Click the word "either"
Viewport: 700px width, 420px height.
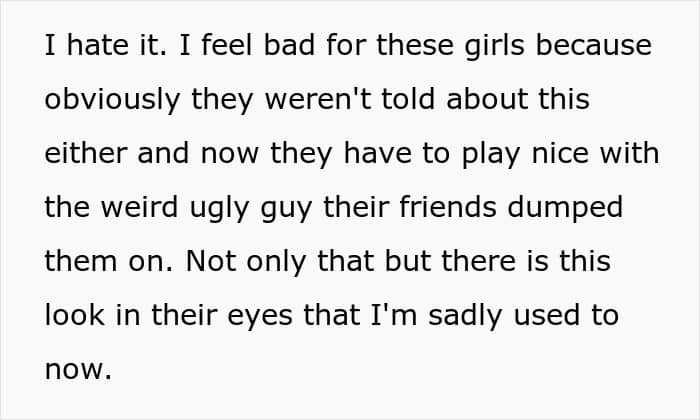pyautogui.click(x=80, y=154)
